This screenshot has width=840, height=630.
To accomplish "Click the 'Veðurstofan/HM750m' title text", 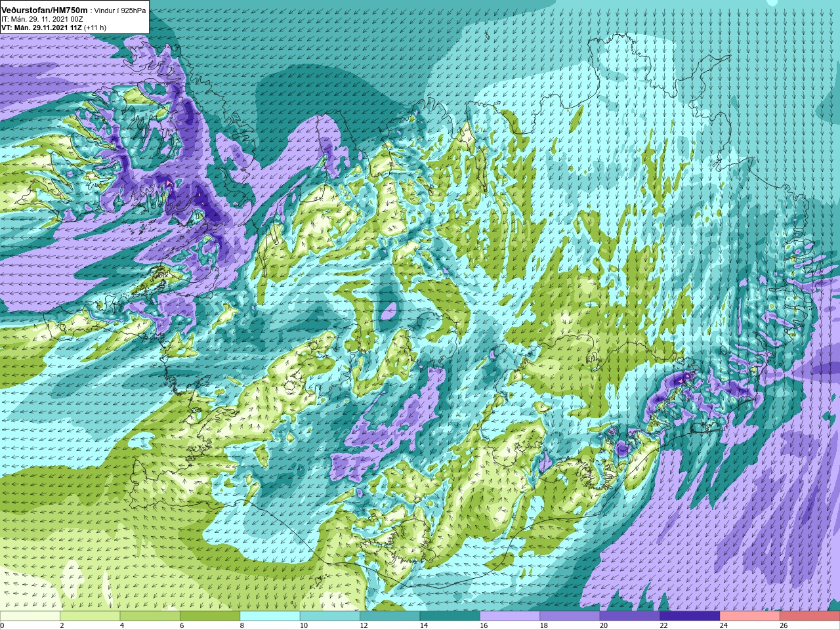I will 45,10.
